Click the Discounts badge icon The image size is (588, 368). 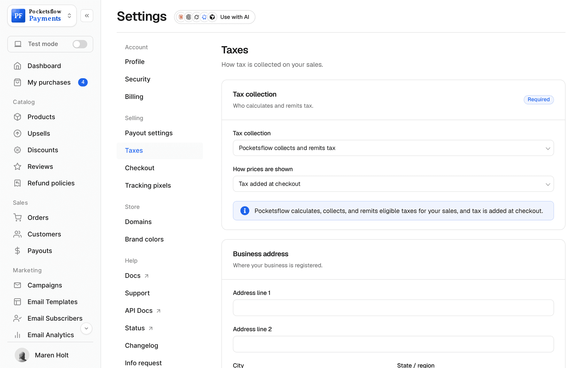[x=18, y=150]
